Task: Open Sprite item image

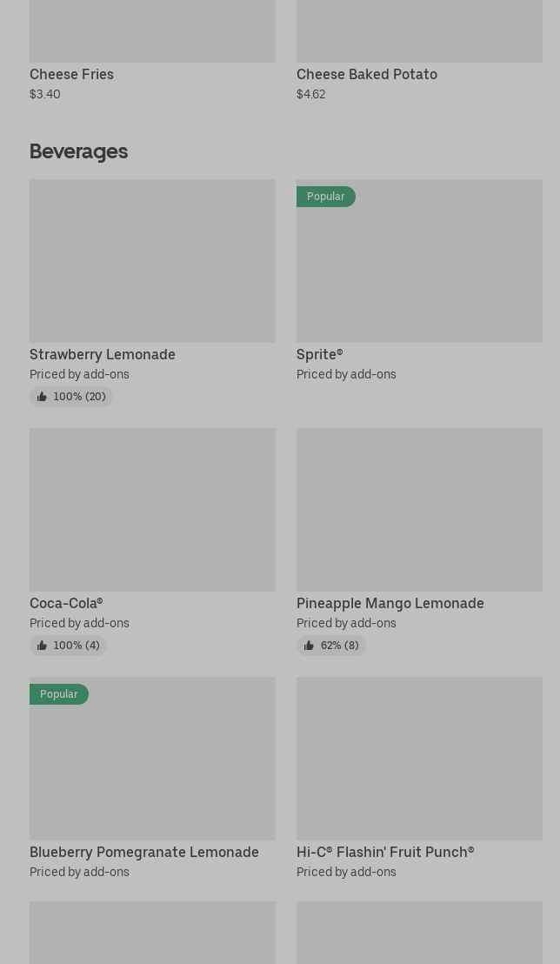Action: click(x=419, y=270)
